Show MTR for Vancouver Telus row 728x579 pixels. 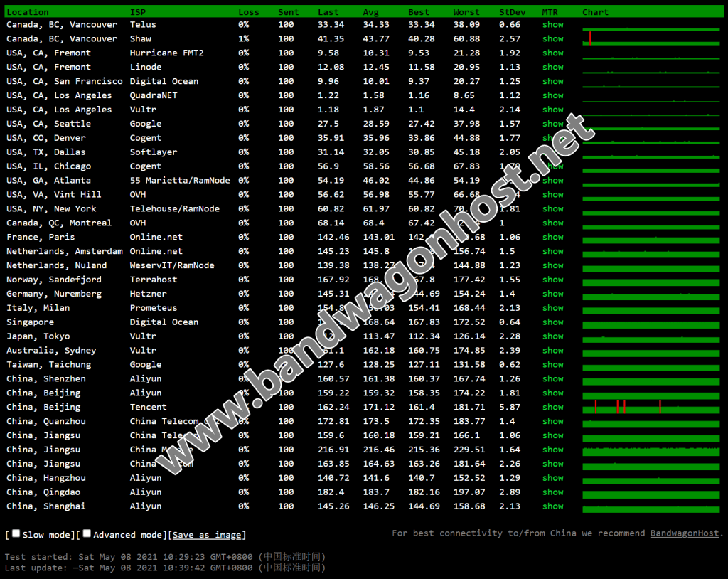coord(553,25)
